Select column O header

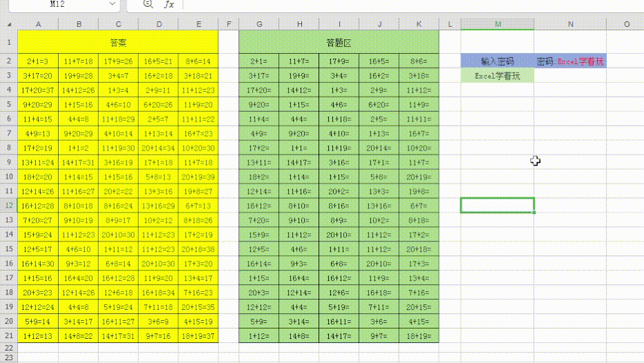pos(626,24)
